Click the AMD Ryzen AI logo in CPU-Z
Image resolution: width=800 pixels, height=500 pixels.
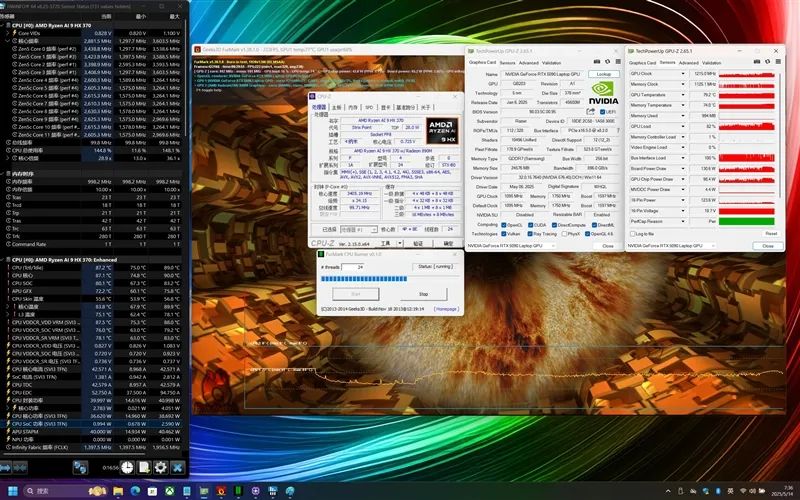click(x=442, y=131)
